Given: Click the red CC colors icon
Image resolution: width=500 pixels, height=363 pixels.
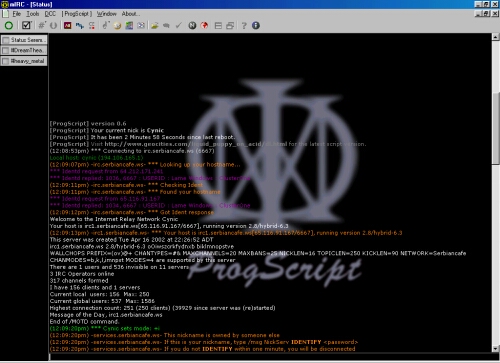Looking at the screenshot, I should pyautogui.click(x=92, y=25).
